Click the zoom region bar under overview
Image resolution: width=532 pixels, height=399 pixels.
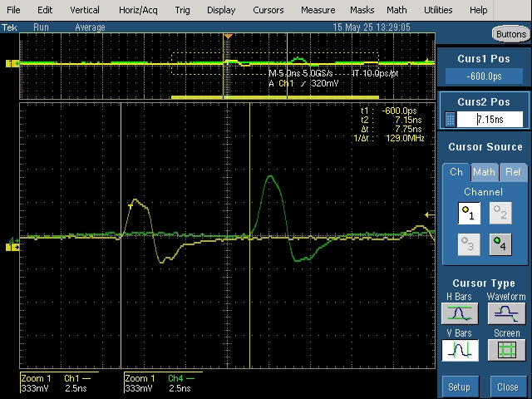[275, 97]
